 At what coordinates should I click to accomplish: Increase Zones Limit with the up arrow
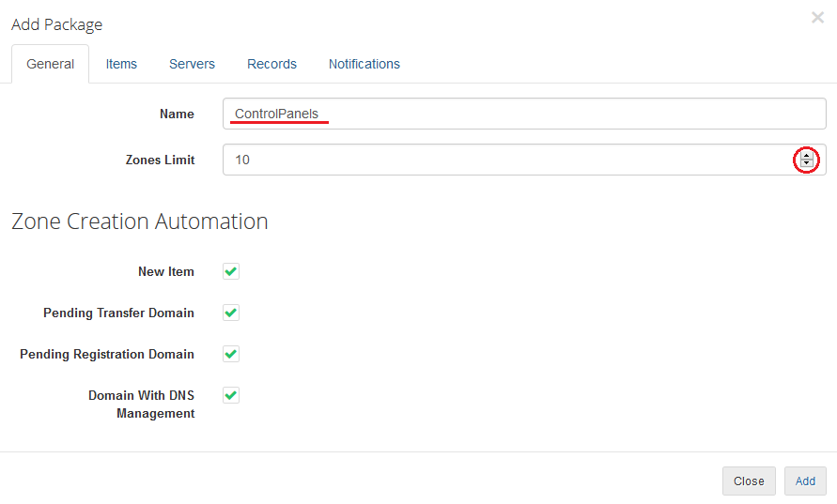tap(806, 156)
